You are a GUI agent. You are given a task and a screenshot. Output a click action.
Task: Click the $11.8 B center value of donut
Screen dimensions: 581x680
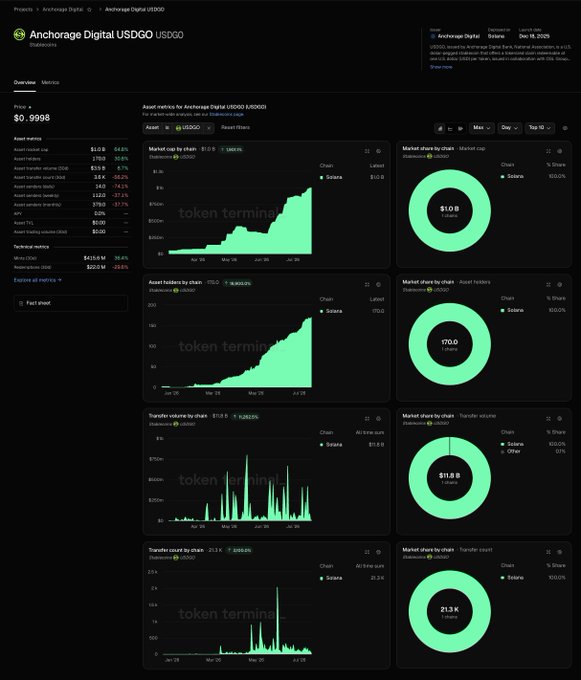450,476
